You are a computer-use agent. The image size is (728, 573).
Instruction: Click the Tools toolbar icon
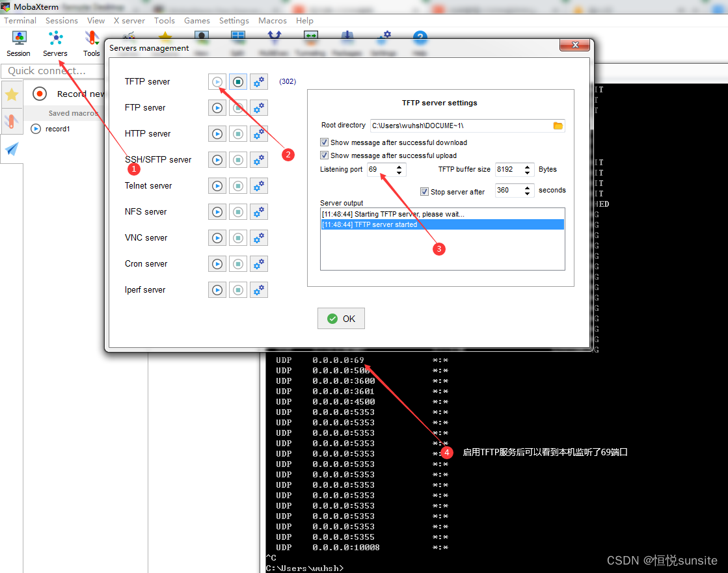point(92,44)
